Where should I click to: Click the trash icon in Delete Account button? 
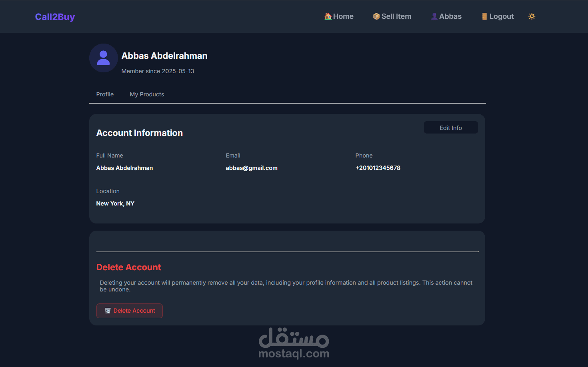(x=108, y=311)
